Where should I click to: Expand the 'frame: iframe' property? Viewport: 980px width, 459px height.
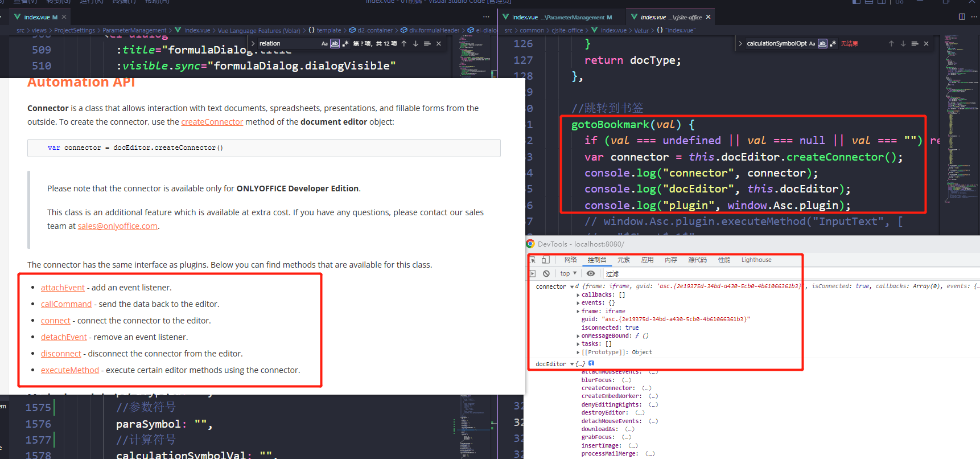[x=578, y=312]
